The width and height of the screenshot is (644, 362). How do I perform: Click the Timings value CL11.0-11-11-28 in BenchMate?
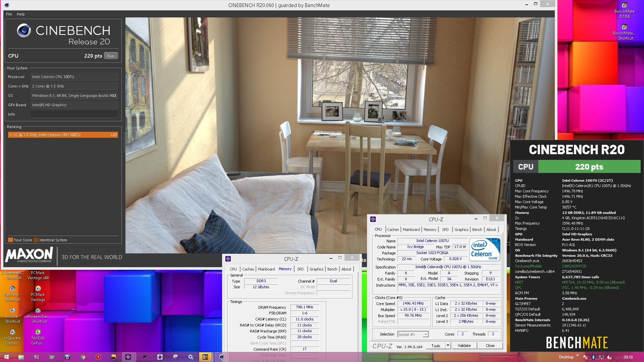point(576,229)
